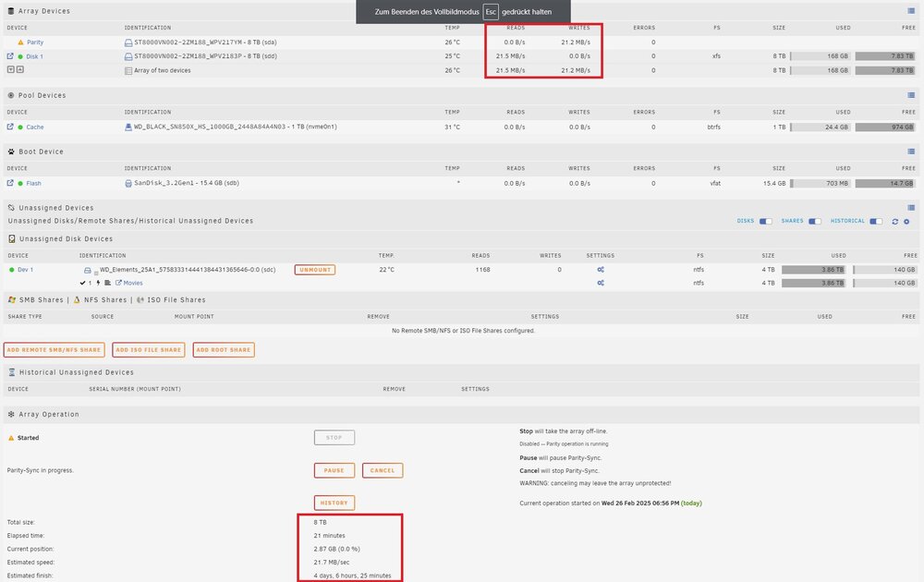Screen dimensions: 924x582
Task: Open Dev 1 disk settings gears
Action: (x=601, y=270)
